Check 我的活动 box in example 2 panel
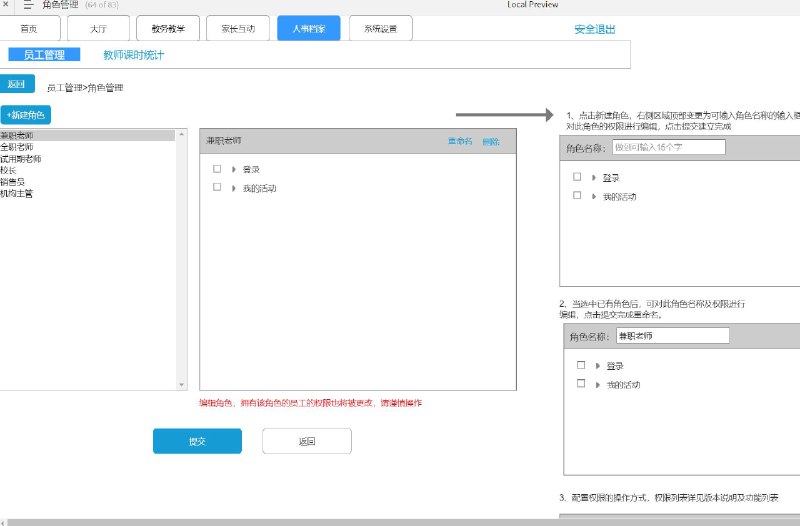The width and height of the screenshot is (800, 526). pyautogui.click(x=581, y=383)
